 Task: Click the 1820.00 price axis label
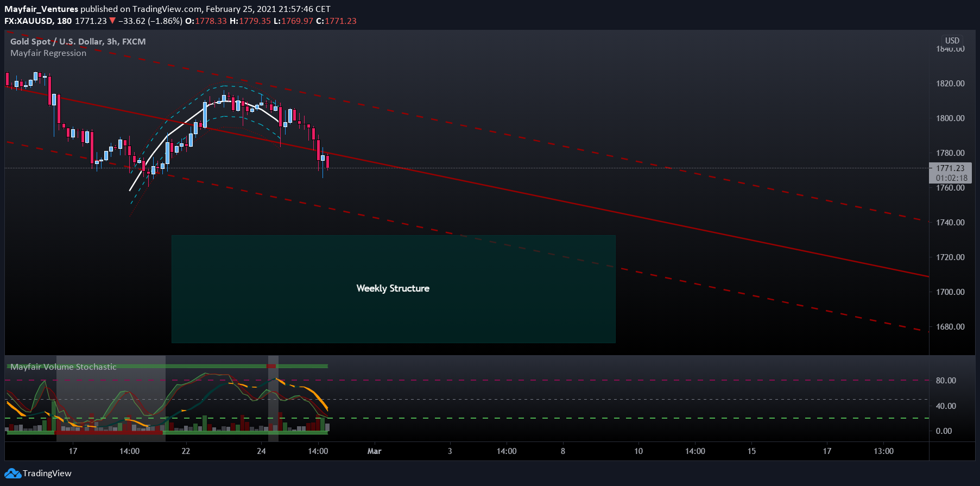(950, 84)
